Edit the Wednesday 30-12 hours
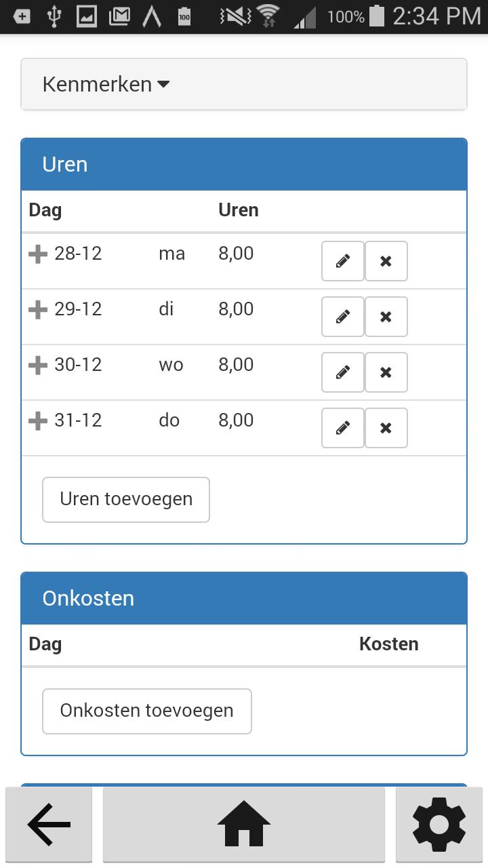488x868 pixels. point(342,372)
